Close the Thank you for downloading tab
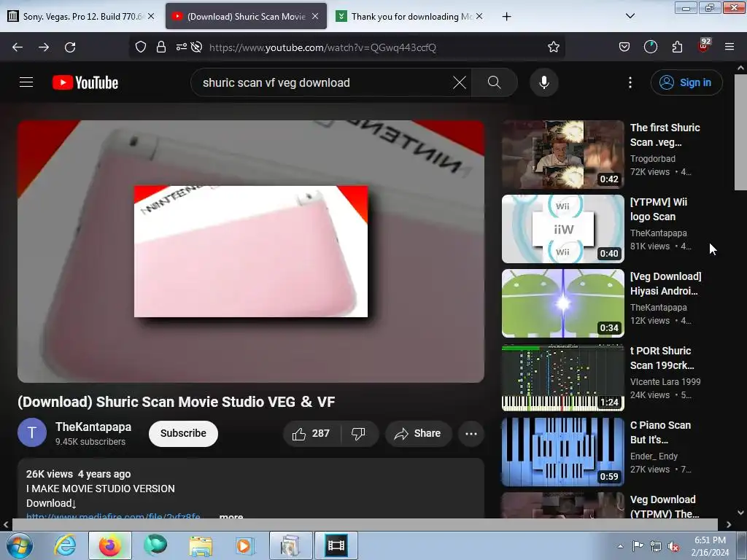This screenshot has width=747, height=560. point(479,16)
